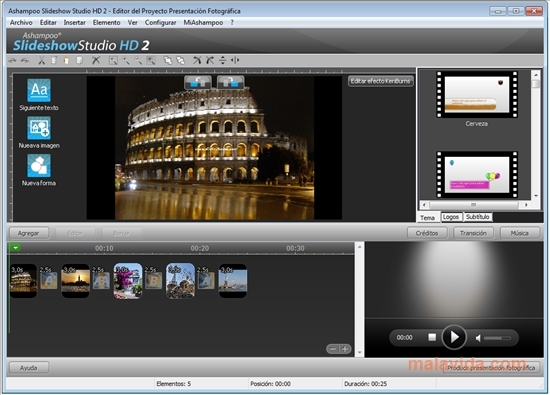550x395 pixels.
Task: Click the 00:20 mark on timeline ruler
Action: coord(200,248)
